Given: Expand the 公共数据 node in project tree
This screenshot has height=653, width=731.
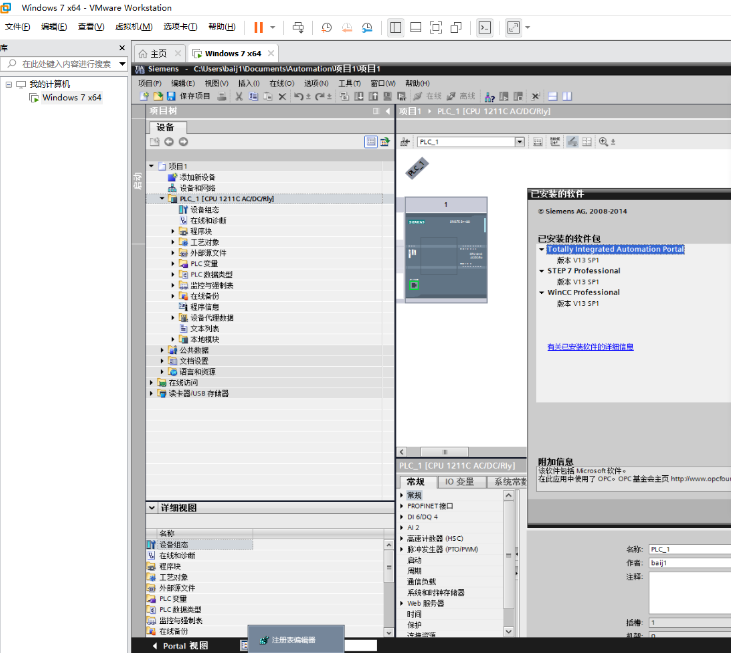Looking at the screenshot, I should pyautogui.click(x=162, y=350).
